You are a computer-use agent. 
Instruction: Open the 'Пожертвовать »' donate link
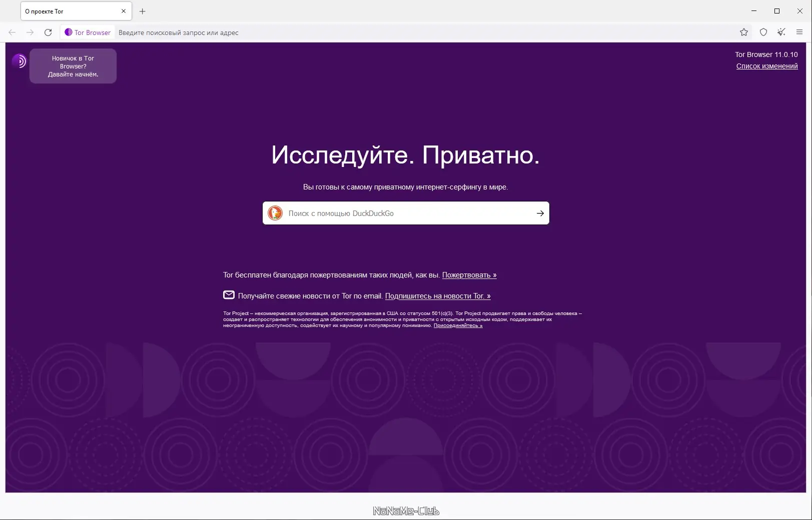[x=469, y=275]
